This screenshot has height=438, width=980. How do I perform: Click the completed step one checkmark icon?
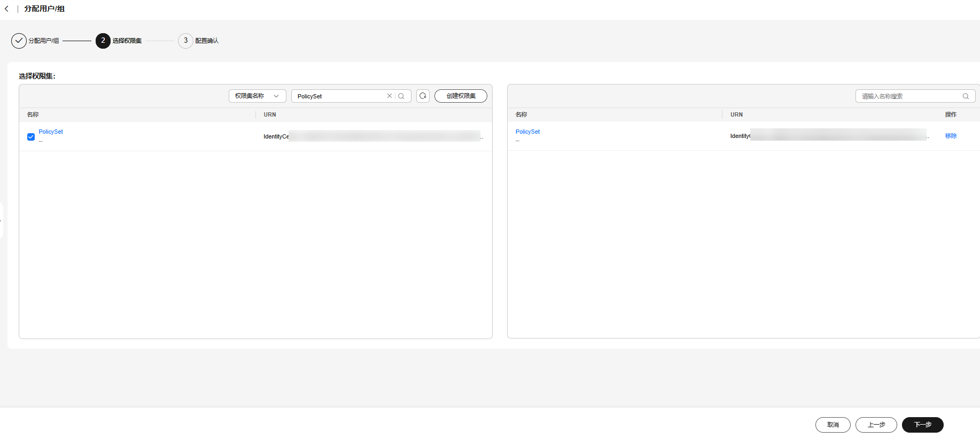pyautogui.click(x=19, y=41)
